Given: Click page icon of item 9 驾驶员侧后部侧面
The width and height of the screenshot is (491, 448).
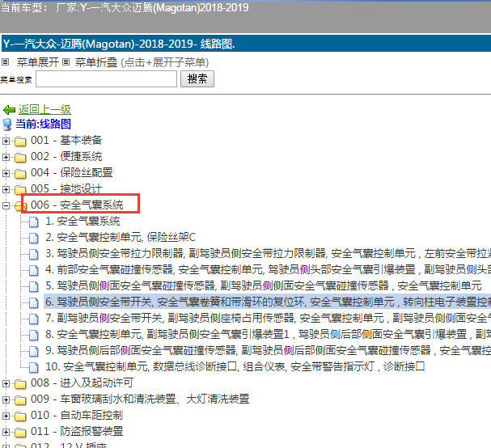Looking at the screenshot, I should (x=34, y=351).
